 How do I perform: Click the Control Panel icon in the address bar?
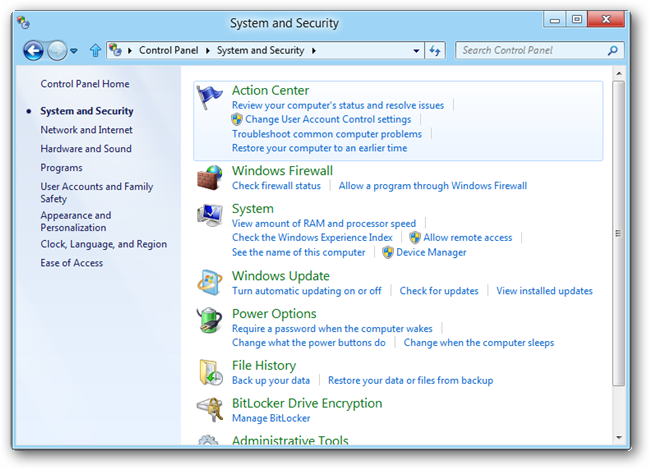point(115,50)
